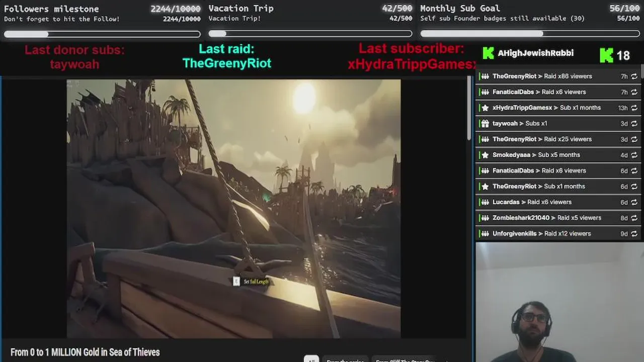
Task: Click the raid icon on FanaticalDabs 7h row
Action: coord(485,92)
